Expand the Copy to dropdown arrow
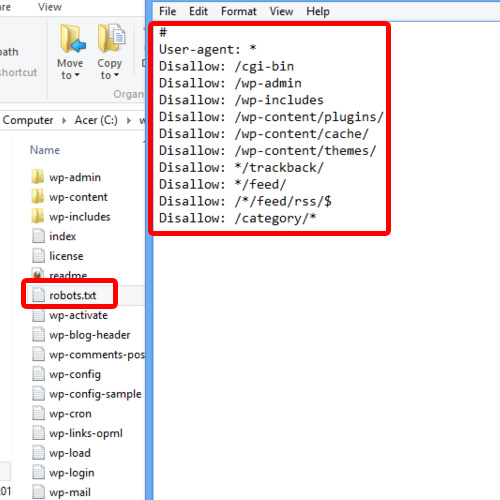The width and height of the screenshot is (500, 500). (x=116, y=75)
